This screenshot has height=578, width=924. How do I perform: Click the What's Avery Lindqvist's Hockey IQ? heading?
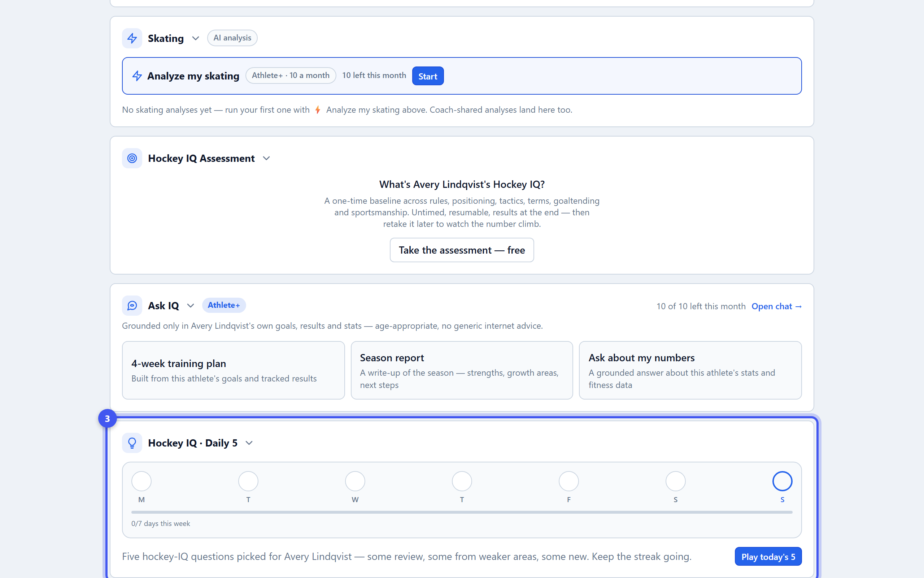click(x=462, y=185)
